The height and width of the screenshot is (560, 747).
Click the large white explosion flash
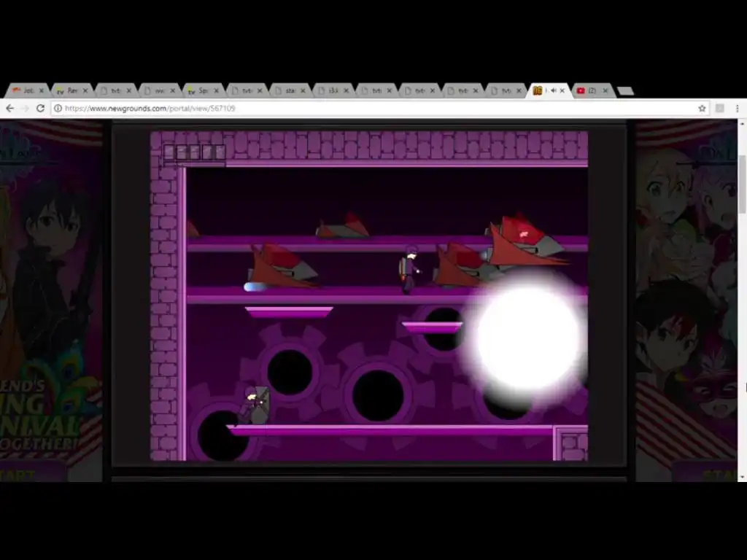tap(528, 337)
